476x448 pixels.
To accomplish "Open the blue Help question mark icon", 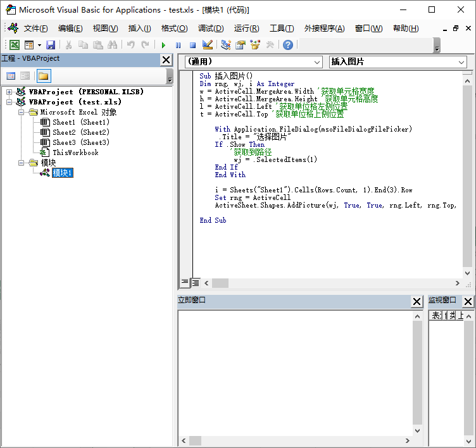I will coord(288,45).
